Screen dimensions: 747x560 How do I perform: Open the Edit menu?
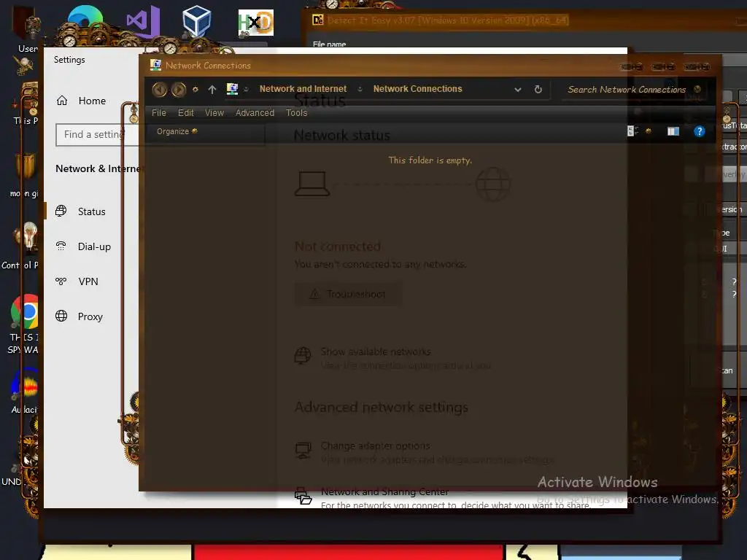click(x=185, y=113)
